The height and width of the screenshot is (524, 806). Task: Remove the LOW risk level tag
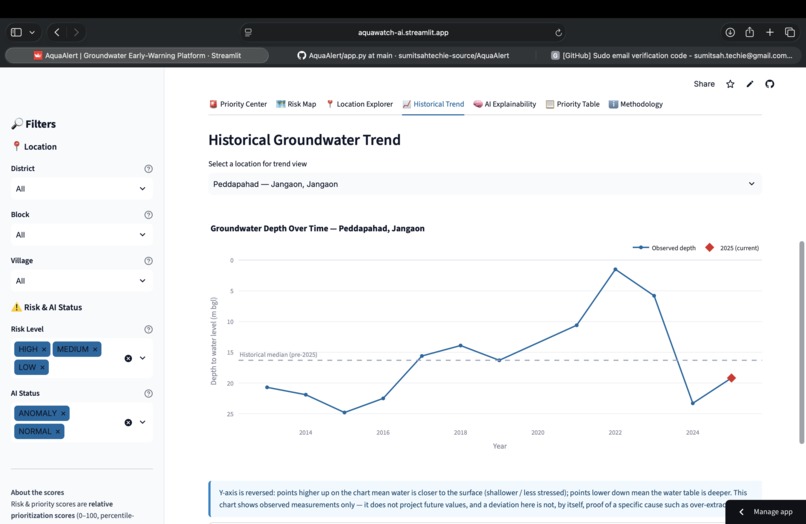(x=43, y=367)
